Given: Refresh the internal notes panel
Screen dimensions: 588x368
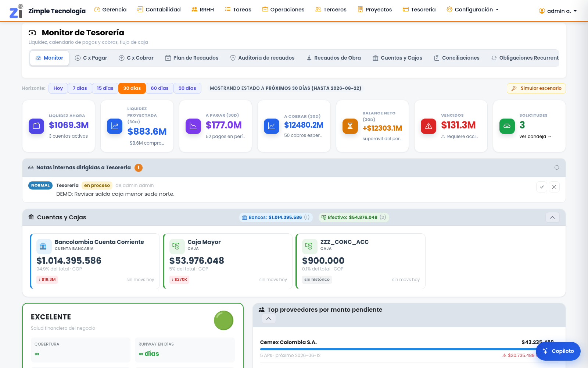Looking at the screenshot, I should point(557,167).
